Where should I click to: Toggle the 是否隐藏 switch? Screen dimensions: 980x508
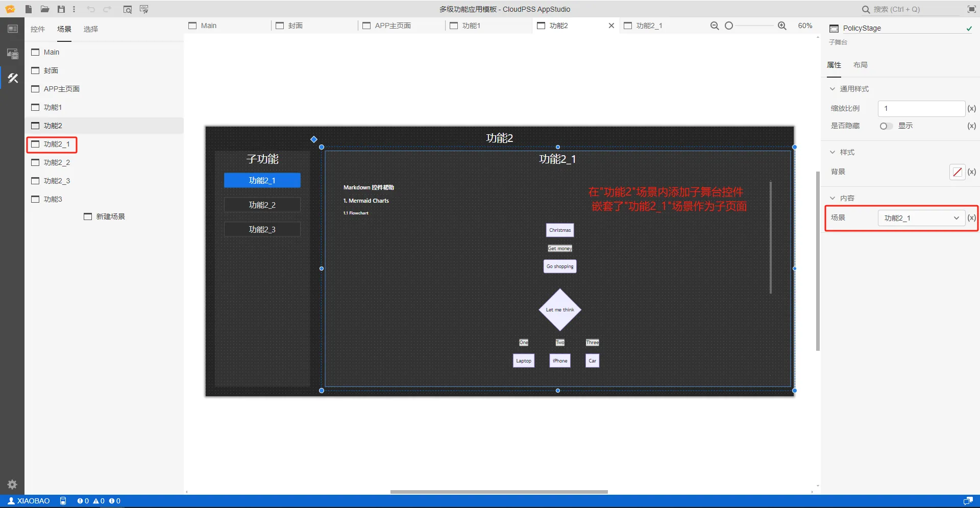(886, 126)
